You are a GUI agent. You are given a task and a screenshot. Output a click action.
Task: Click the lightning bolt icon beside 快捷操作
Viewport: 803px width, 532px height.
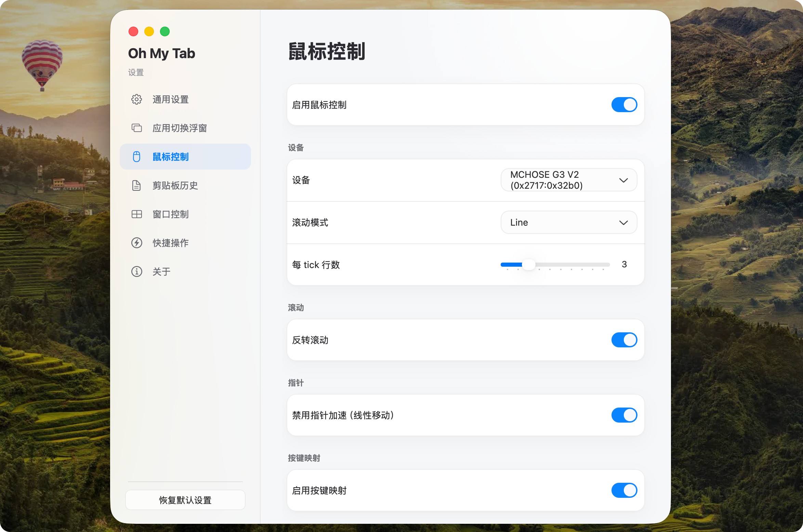[x=136, y=243]
